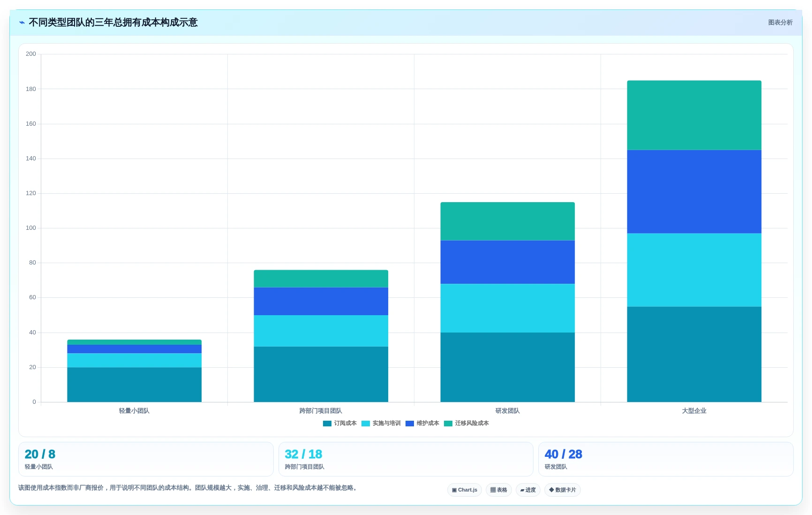Click the chart title 不同类型团队的三年总拥有成本构成示意
This screenshot has height=515, width=812.
tap(113, 23)
